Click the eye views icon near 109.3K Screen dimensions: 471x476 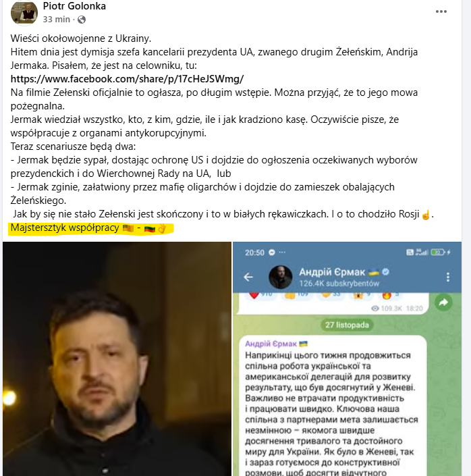point(375,309)
